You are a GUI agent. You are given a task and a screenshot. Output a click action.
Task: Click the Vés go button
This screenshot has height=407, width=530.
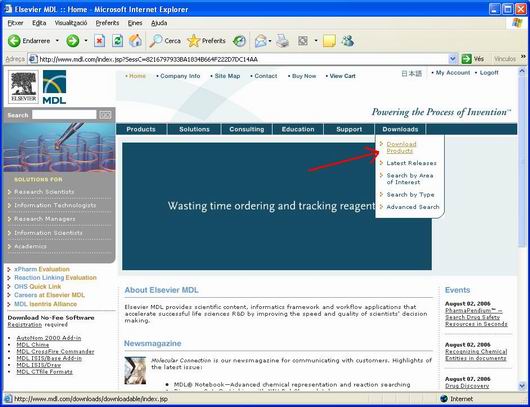pos(473,59)
